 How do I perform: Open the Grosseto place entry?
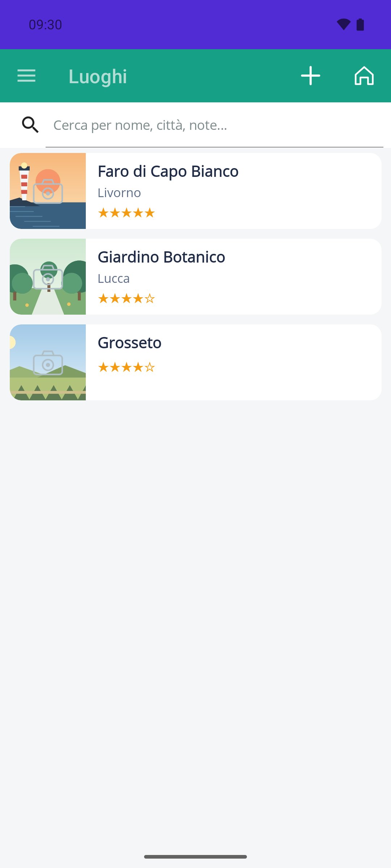195,362
